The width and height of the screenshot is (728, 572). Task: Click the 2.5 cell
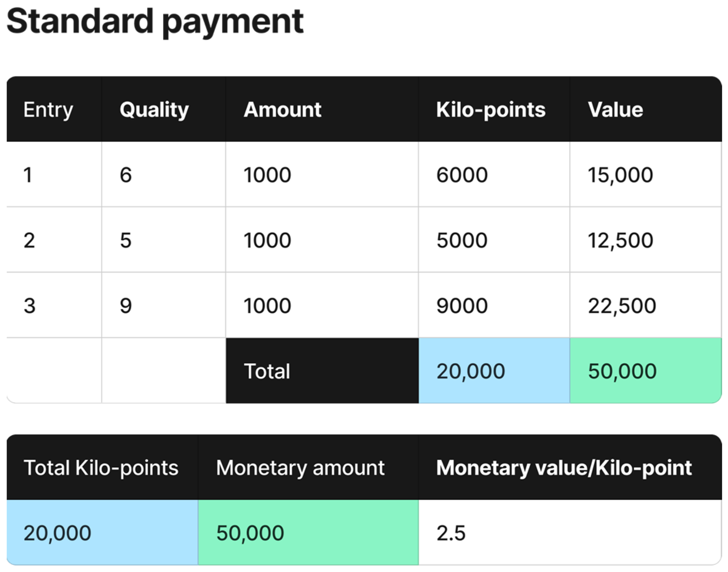451,533
